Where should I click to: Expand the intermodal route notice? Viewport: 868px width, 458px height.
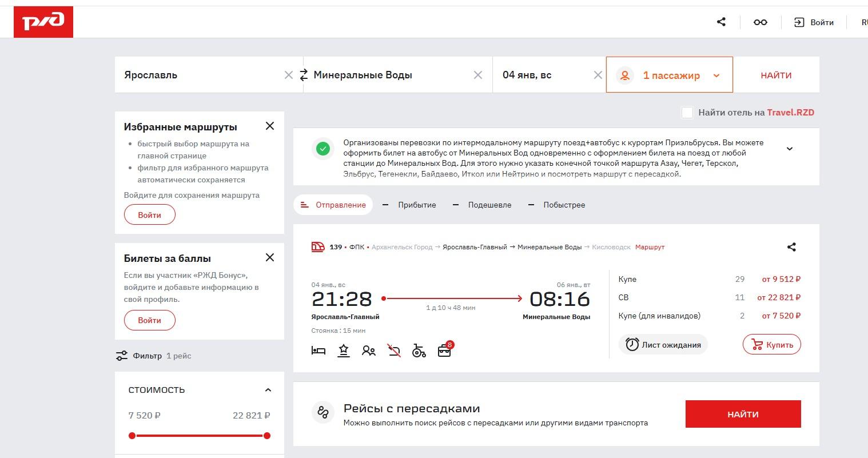(x=790, y=149)
